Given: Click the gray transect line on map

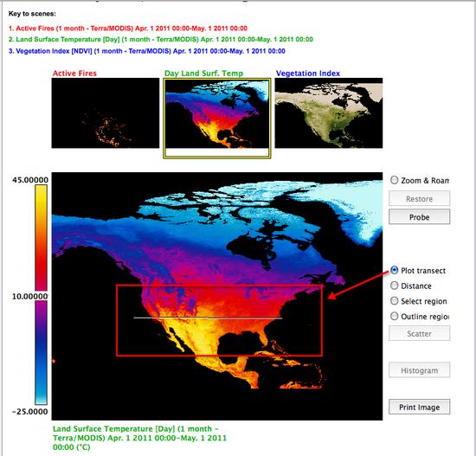Looking at the screenshot, I should (208, 318).
